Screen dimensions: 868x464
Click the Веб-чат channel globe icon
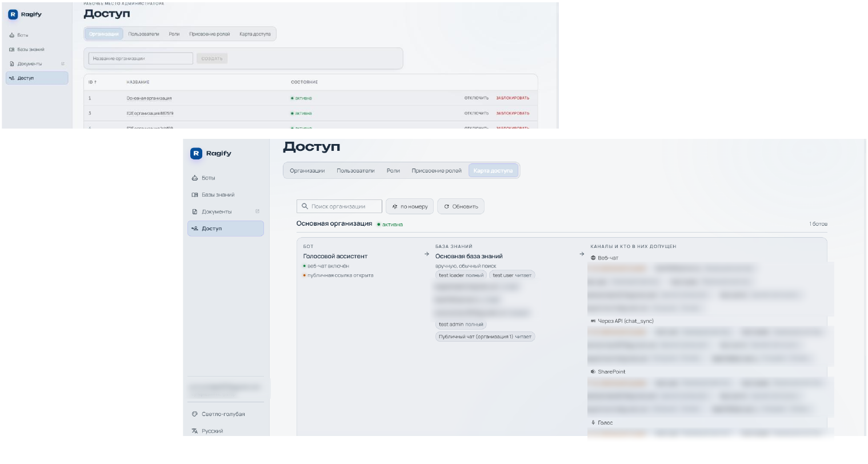tap(593, 258)
